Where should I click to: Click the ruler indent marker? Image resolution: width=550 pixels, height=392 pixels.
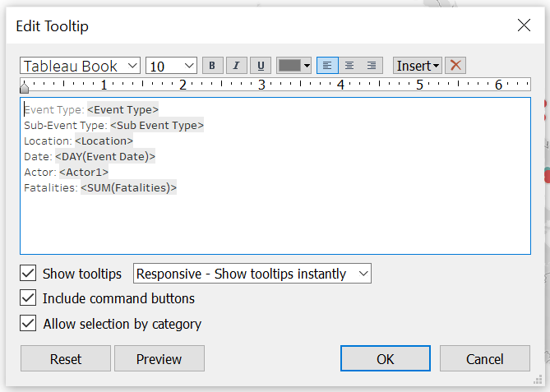(24, 87)
